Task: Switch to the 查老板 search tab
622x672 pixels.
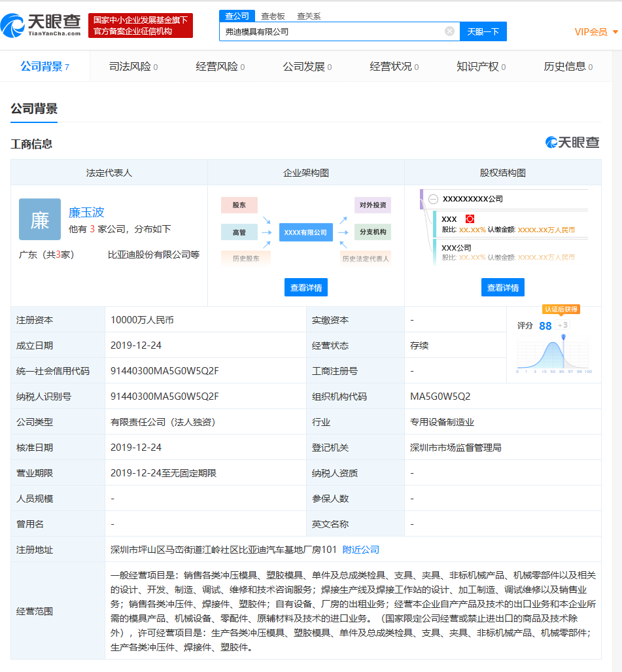Action: pos(273,16)
